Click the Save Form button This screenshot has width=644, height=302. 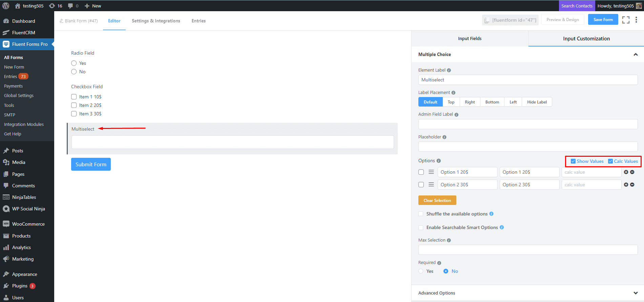603,20
